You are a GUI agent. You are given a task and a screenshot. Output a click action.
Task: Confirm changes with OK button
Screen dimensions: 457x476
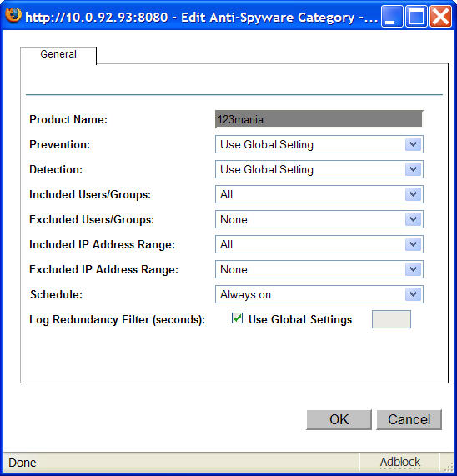tap(339, 419)
